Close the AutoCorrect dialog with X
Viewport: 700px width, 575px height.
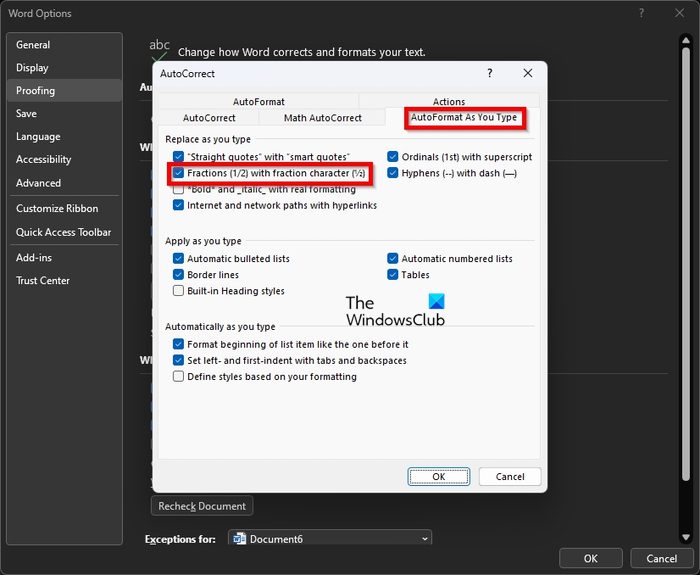(528, 73)
